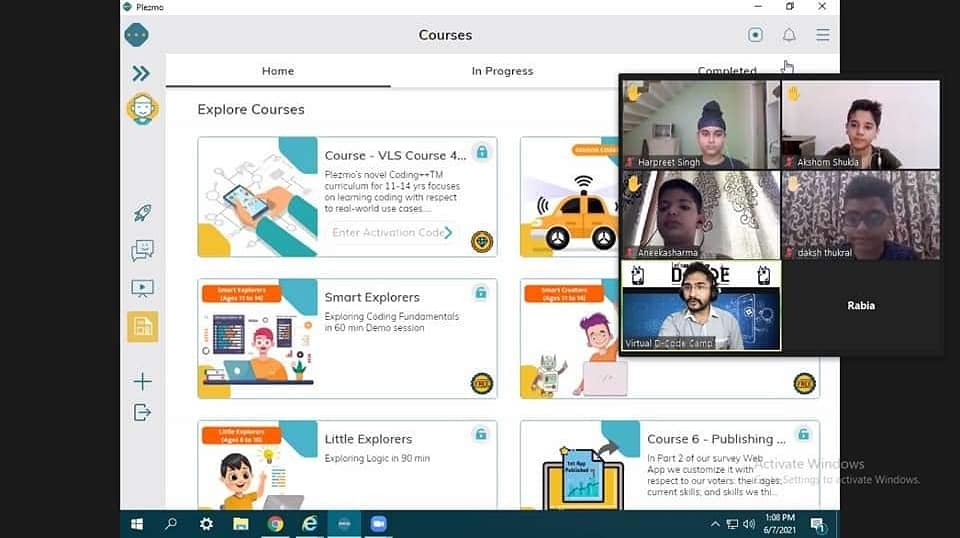
Task: Open the video screen sidebar icon
Action: click(x=143, y=288)
